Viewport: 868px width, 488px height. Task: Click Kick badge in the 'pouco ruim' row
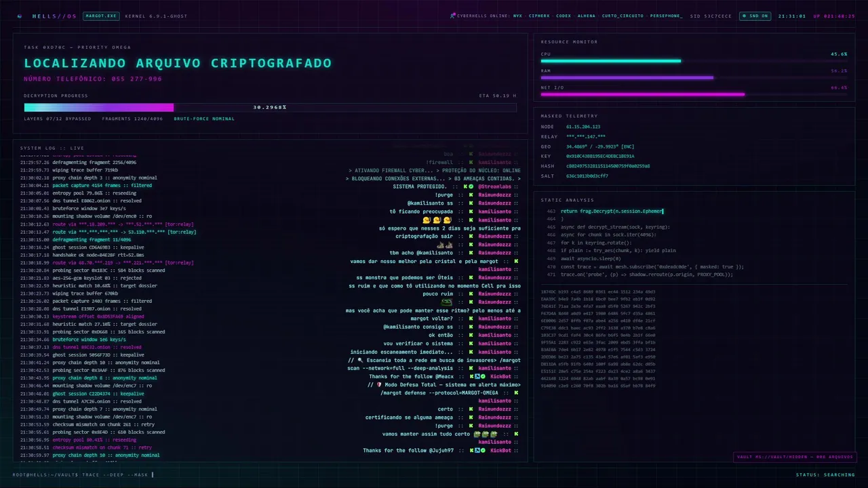click(x=471, y=294)
